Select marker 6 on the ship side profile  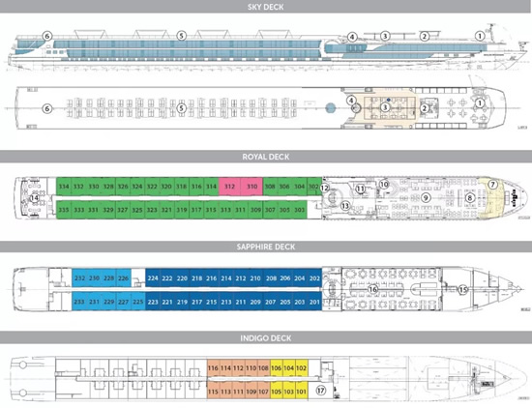click(x=47, y=36)
